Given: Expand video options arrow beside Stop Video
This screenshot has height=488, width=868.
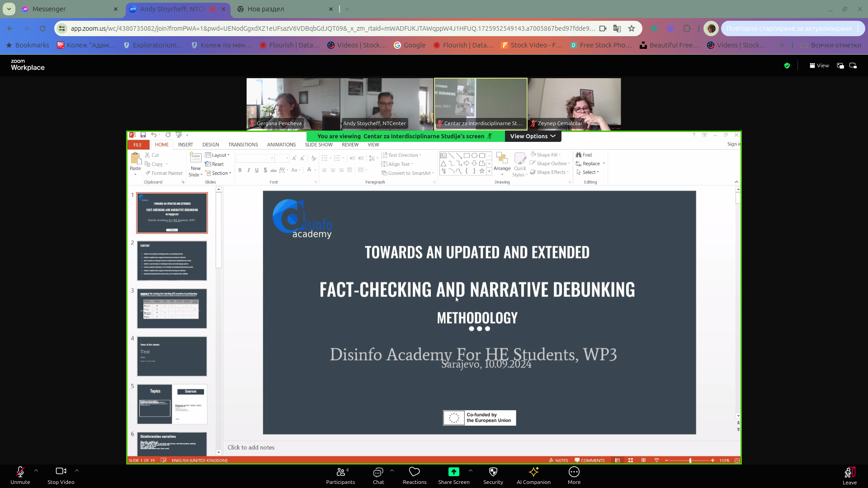Looking at the screenshot, I should [77, 470].
